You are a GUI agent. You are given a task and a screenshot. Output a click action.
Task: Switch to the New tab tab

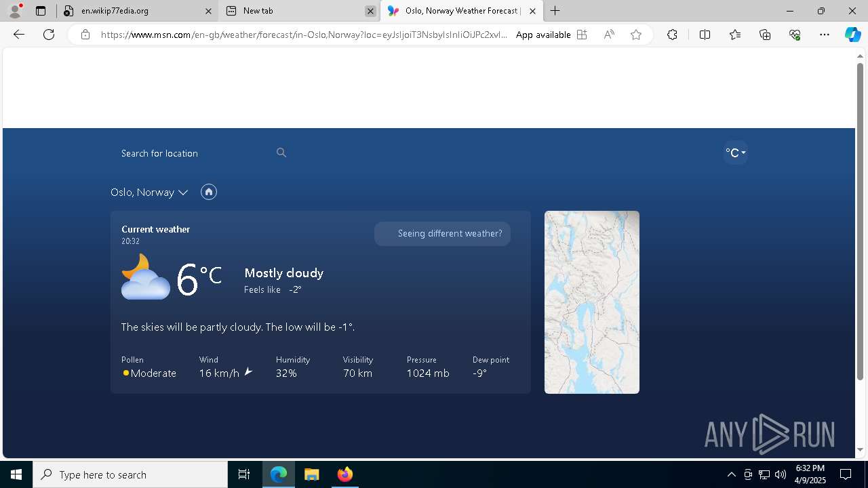tap(299, 11)
